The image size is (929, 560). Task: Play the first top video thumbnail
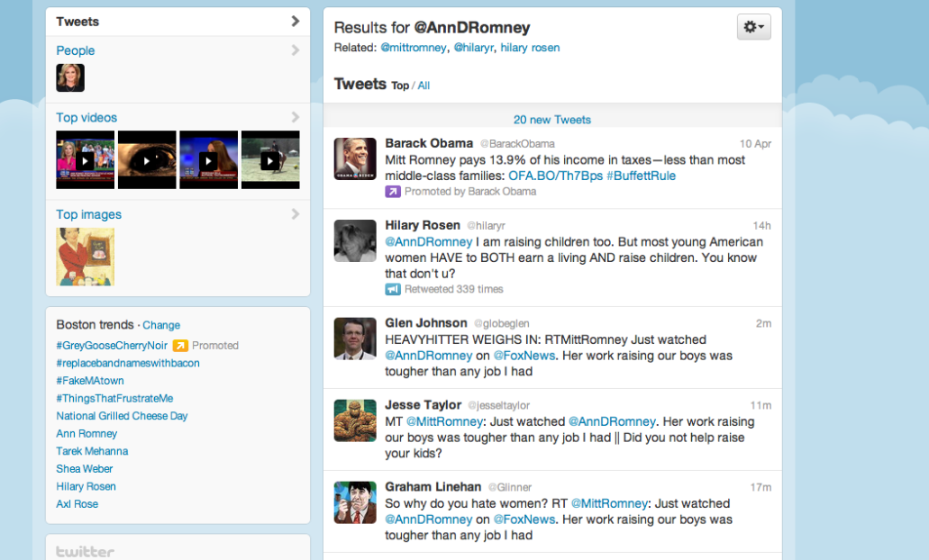tap(85, 160)
